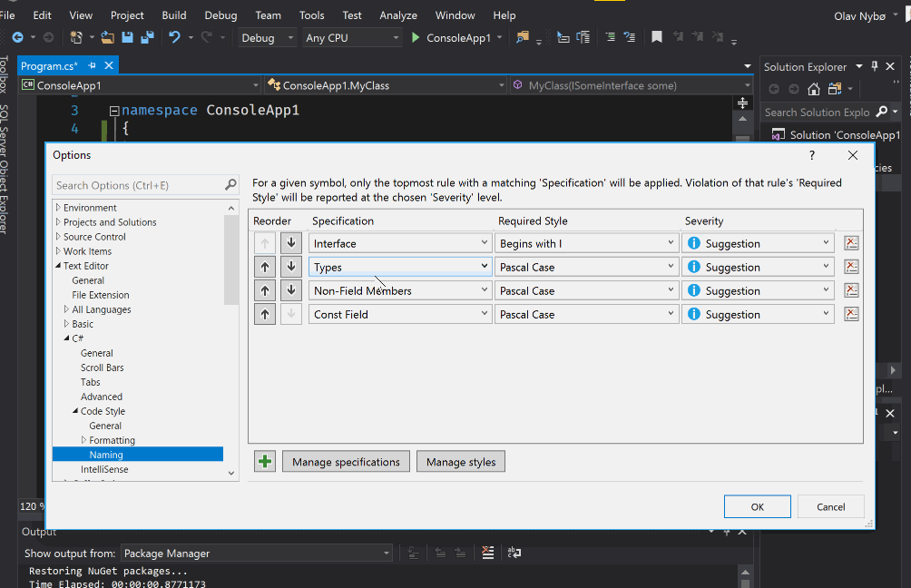Click the green plus add rule icon
The height and width of the screenshot is (588, 911).
coord(264,462)
